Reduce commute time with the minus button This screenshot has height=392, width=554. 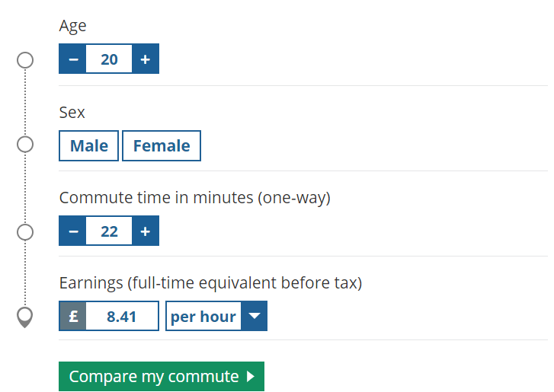pos(72,231)
